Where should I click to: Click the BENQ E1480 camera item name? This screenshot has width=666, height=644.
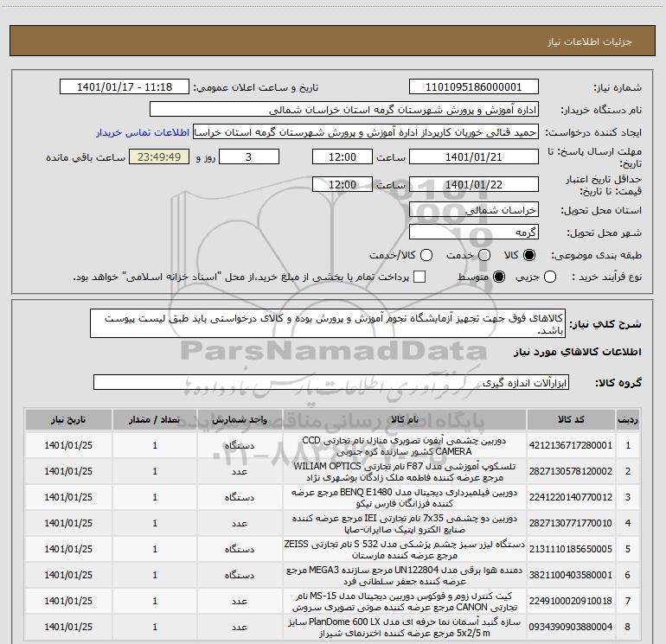(405, 498)
